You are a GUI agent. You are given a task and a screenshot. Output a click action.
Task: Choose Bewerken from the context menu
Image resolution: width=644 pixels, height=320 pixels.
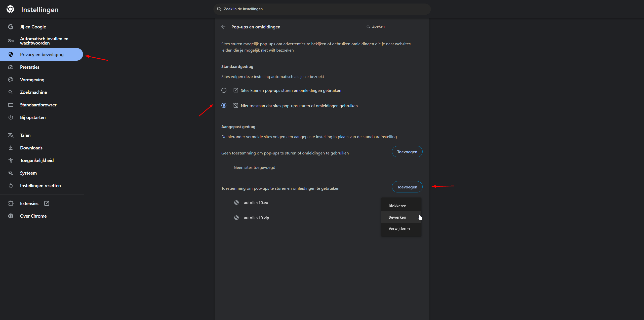pos(397,217)
